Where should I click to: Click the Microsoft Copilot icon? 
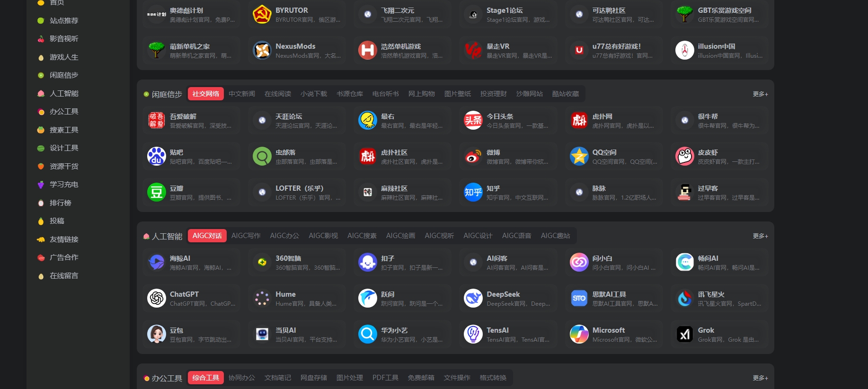tap(579, 334)
